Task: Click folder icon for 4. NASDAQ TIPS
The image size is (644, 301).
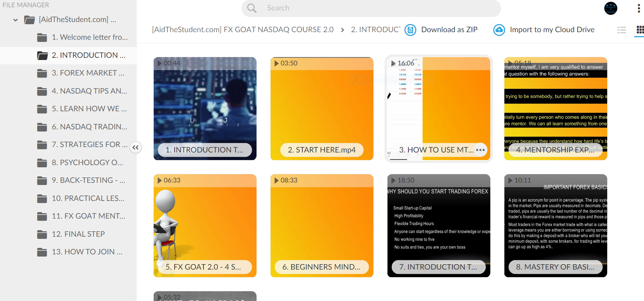Action: pos(42,91)
